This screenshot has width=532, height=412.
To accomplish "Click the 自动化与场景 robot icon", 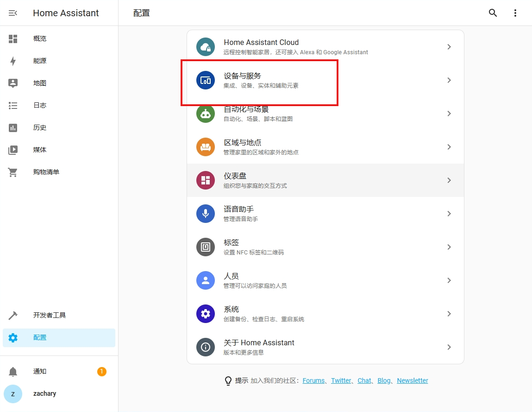I will [x=206, y=114].
